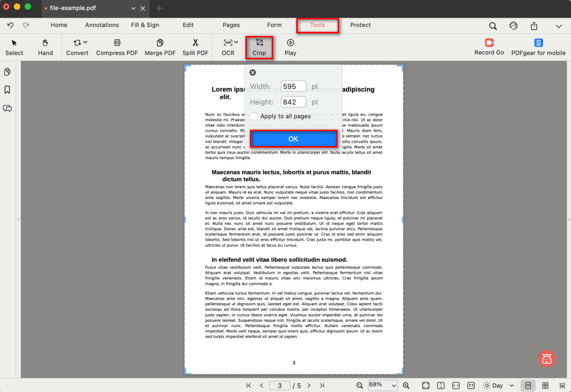Close the crop settings popup
Screen dimensions: 571x392
pos(253,73)
